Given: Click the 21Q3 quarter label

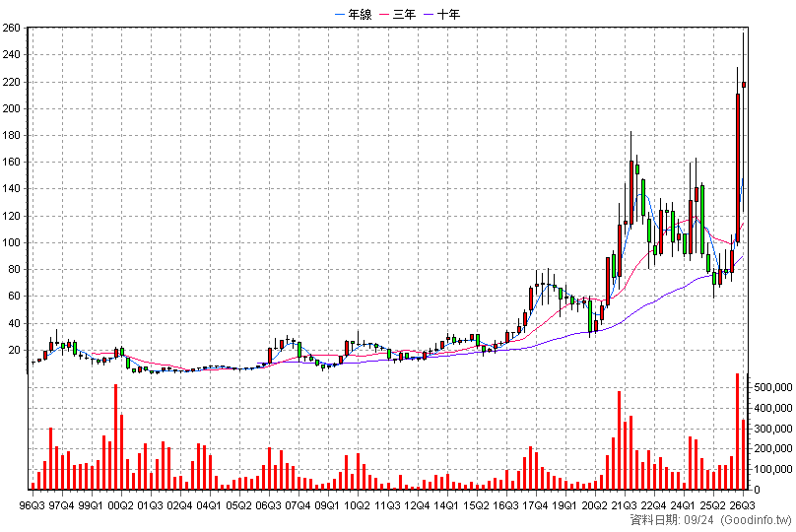Looking at the screenshot, I should click(x=624, y=506).
